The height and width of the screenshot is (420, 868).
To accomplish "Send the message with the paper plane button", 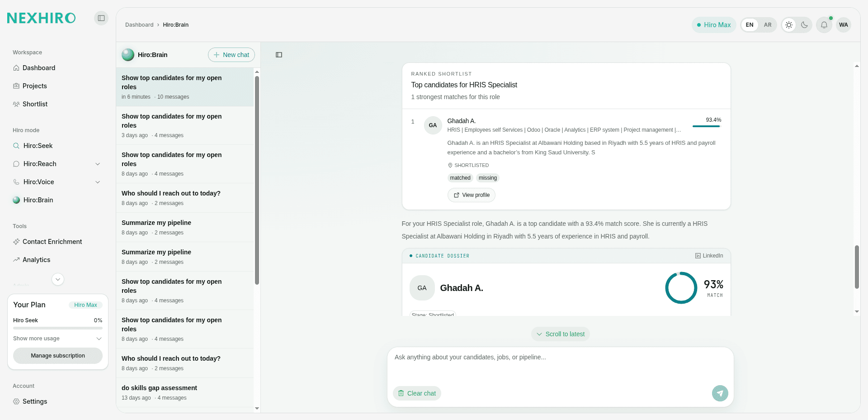I will coord(720,393).
